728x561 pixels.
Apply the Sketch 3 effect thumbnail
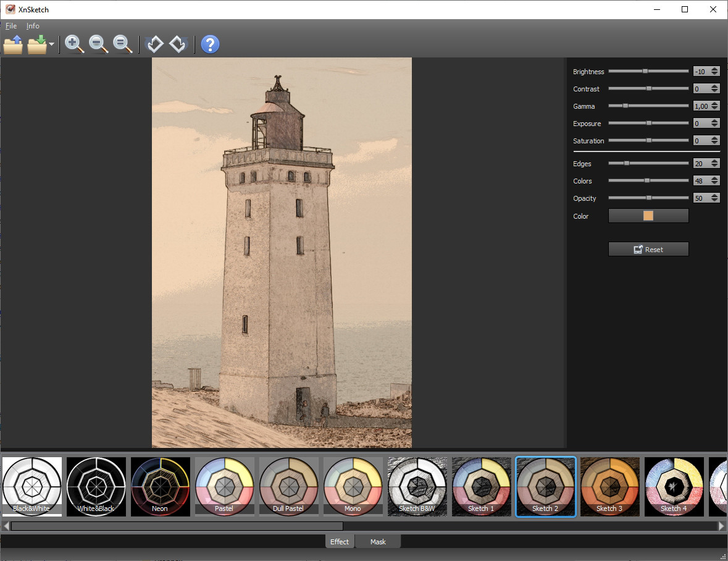(609, 487)
